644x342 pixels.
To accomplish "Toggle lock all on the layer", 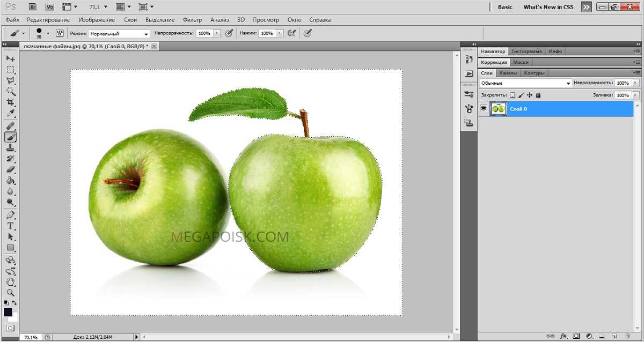I will click(x=538, y=95).
